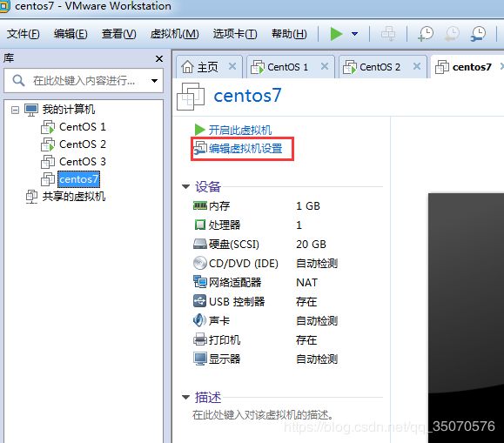Open the power options dropdown arrow
This screenshot has width=504, height=443.
pos(355,34)
